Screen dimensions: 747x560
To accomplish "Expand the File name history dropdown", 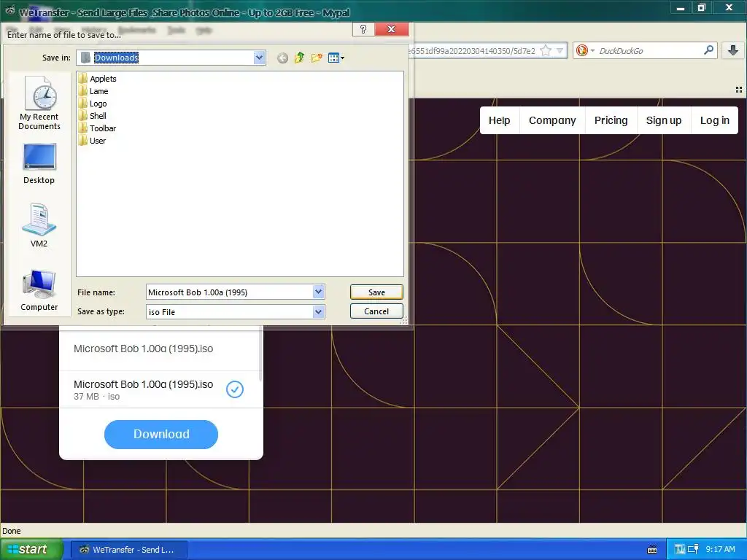I will coord(319,292).
